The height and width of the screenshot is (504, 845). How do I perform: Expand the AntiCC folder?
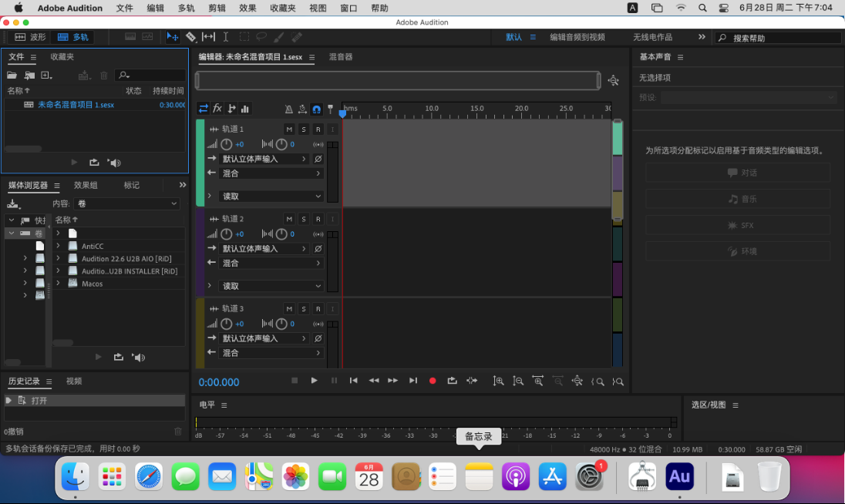(58, 246)
